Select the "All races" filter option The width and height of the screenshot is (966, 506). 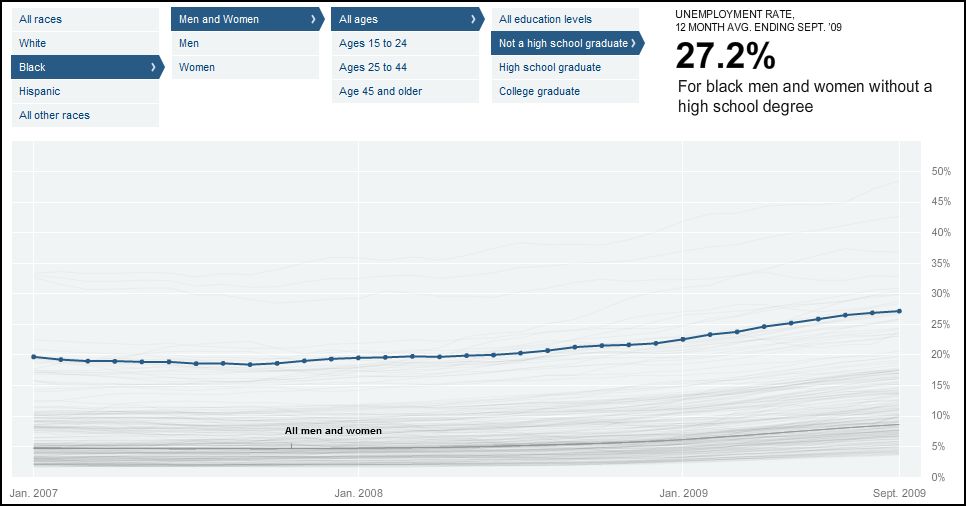pyautogui.click(x=40, y=19)
